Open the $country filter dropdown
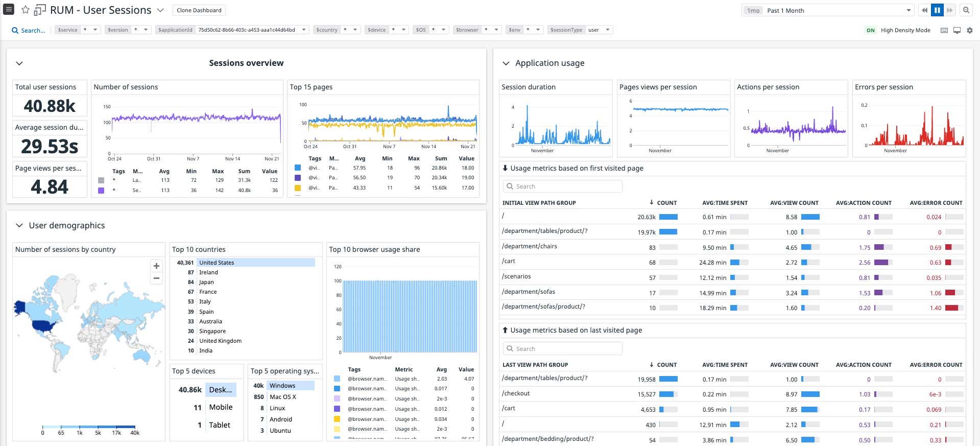Screen dimensions: 980x446 tap(355, 30)
